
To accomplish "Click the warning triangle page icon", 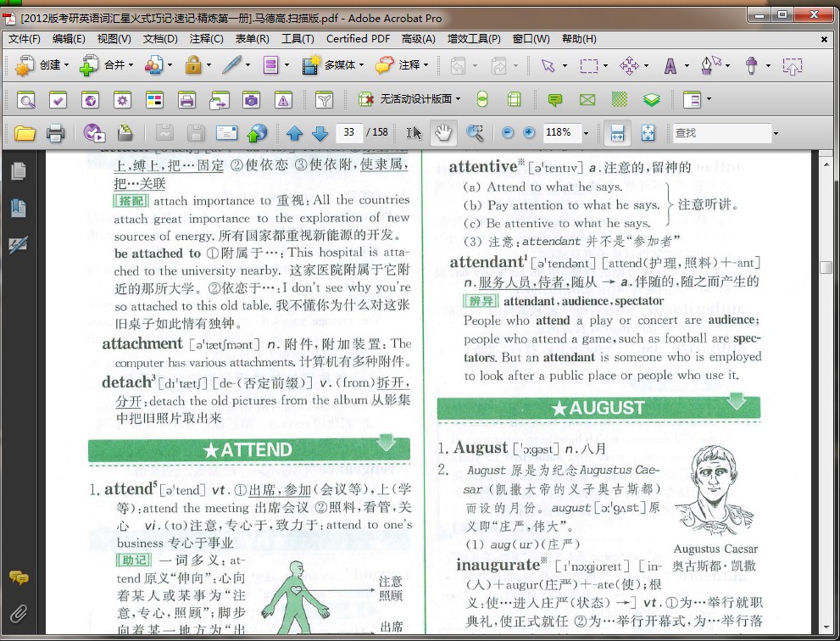I will point(283,100).
